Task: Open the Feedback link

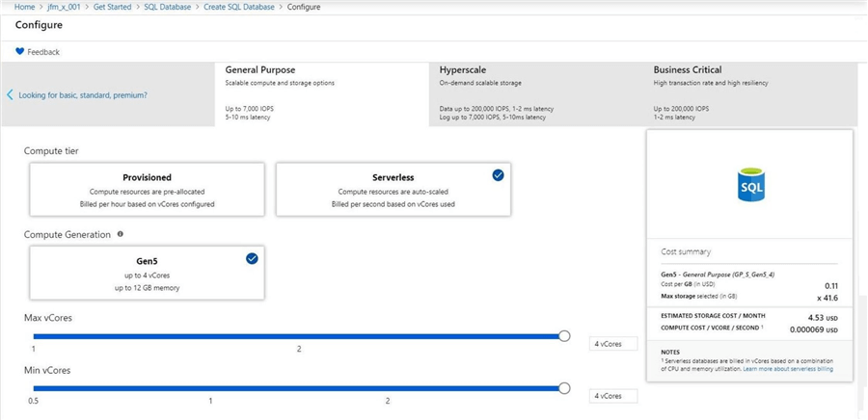Action: 43,52
